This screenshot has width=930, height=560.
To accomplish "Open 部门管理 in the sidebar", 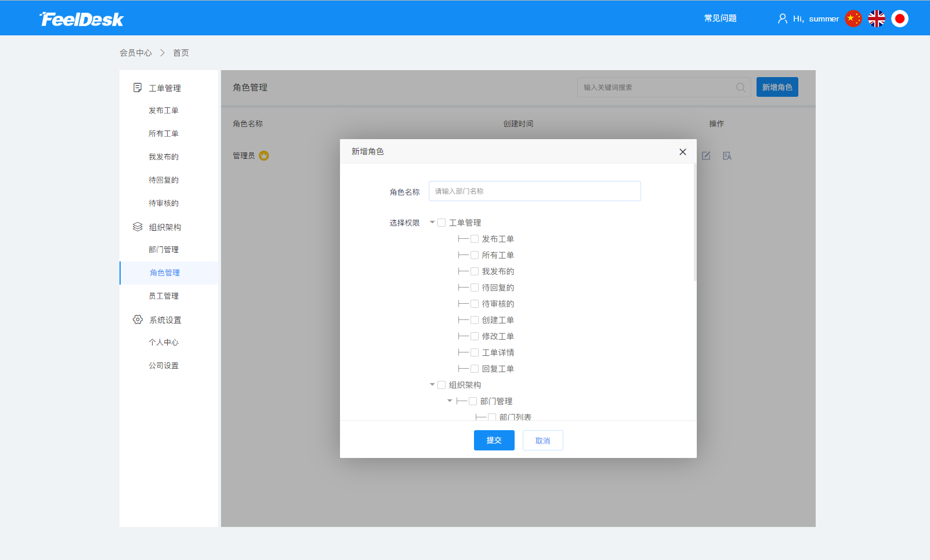I will (x=164, y=250).
